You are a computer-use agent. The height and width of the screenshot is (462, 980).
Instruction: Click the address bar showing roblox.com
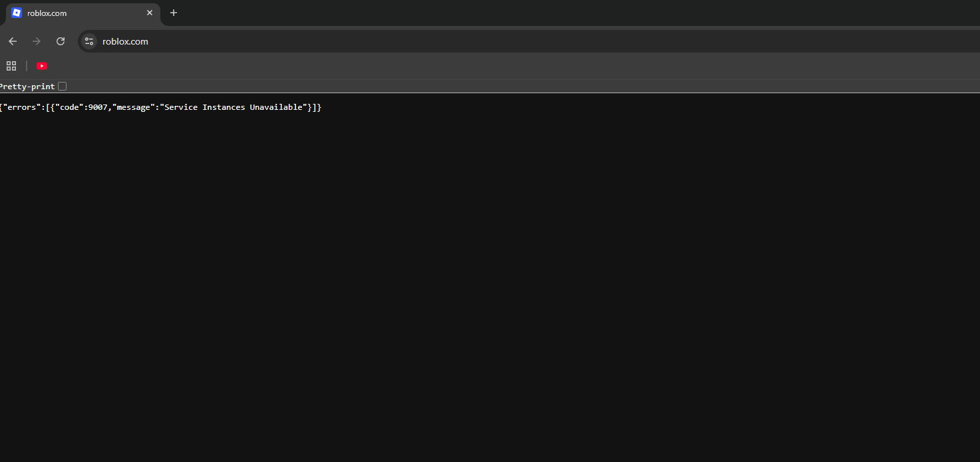200,41
